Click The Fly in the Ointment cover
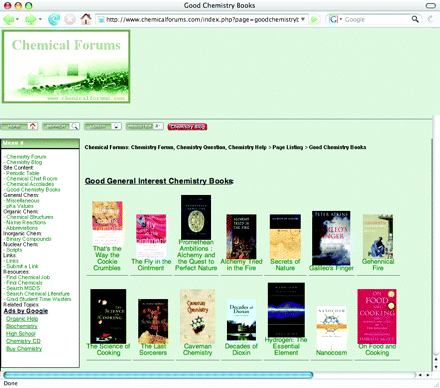This screenshot has width=440, height=388. [151, 236]
